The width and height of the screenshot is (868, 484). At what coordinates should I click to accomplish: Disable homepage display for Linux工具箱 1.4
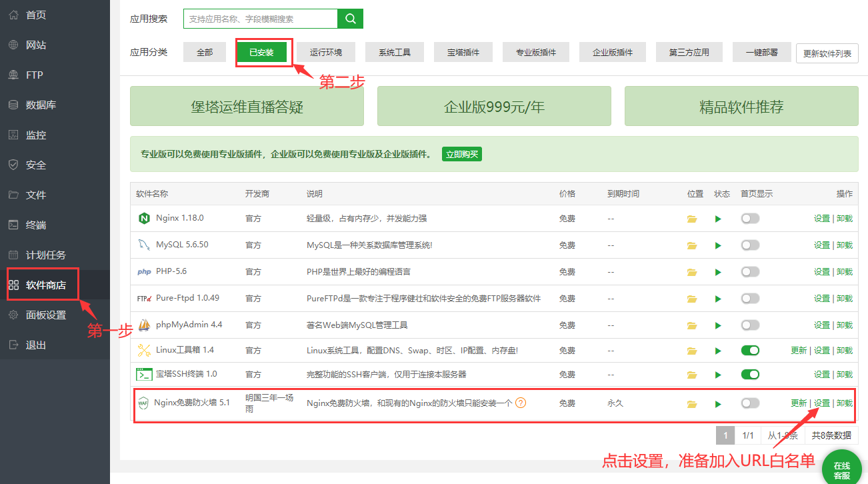pos(750,351)
